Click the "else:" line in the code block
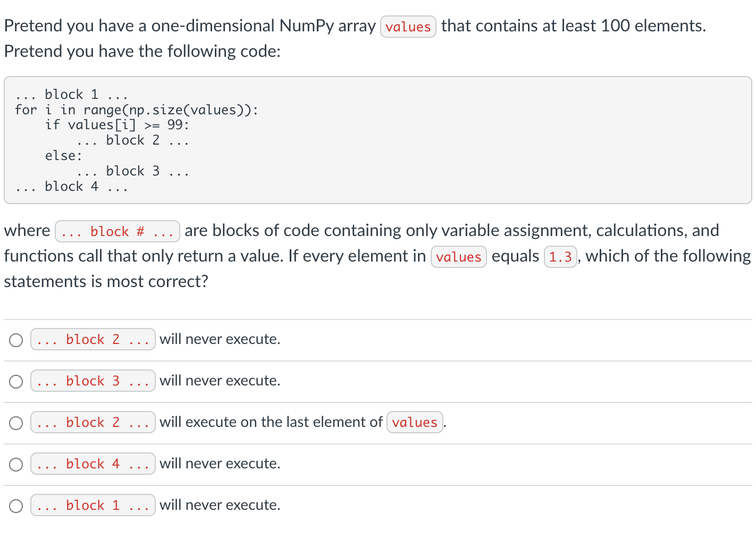756x538 pixels. pyautogui.click(x=62, y=155)
